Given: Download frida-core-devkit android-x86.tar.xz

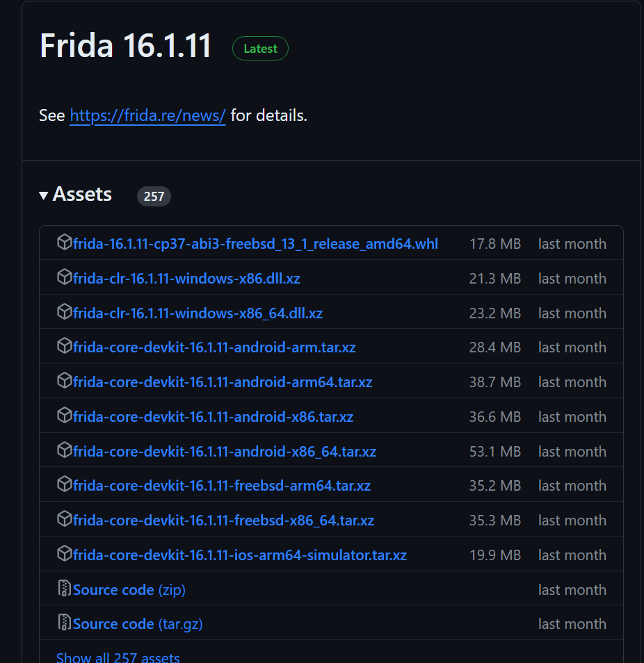Looking at the screenshot, I should pos(213,416).
